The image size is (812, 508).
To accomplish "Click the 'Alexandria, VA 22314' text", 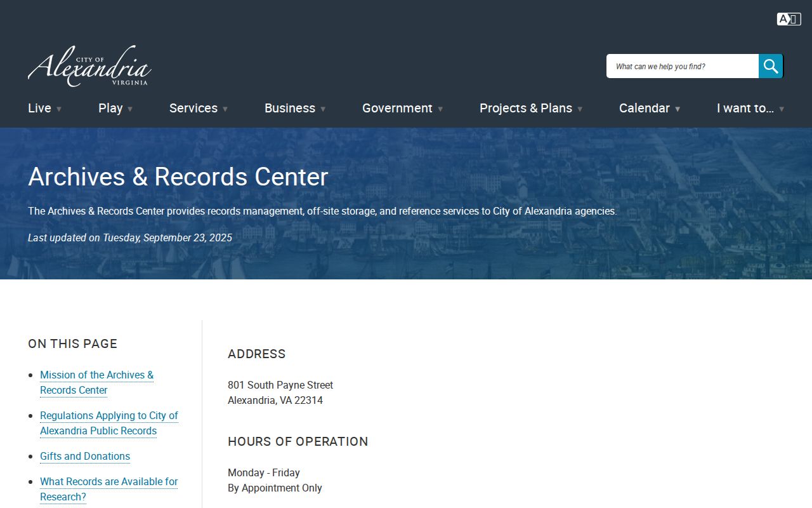I will (x=275, y=400).
